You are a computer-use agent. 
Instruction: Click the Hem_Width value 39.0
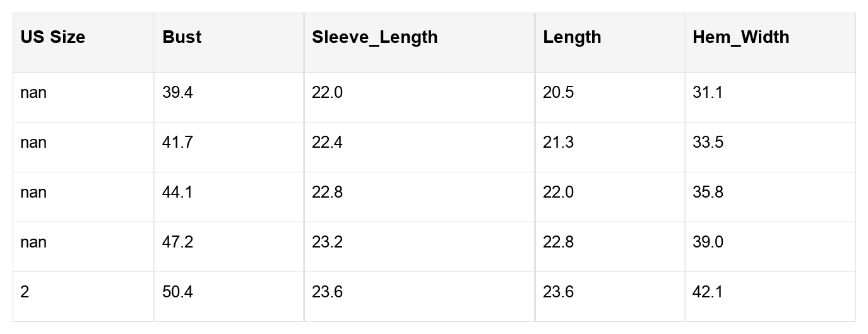(x=708, y=242)
